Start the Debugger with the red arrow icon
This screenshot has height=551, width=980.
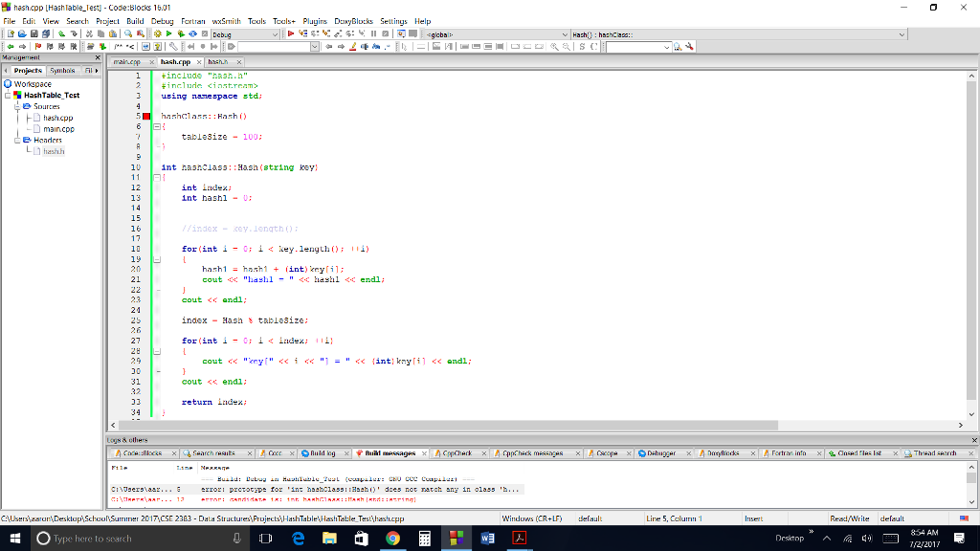coord(291,32)
